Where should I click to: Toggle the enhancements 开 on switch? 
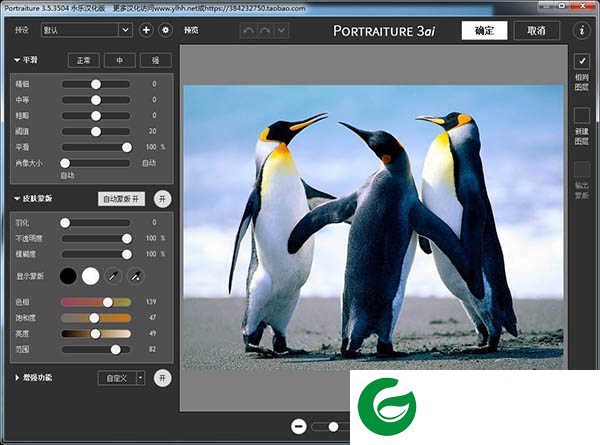pyautogui.click(x=163, y=378)
